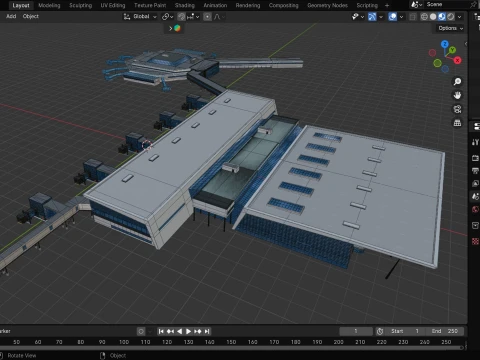480x360 pixels.
Task: Toggle the camera view icon
Action: coord(457,109)
